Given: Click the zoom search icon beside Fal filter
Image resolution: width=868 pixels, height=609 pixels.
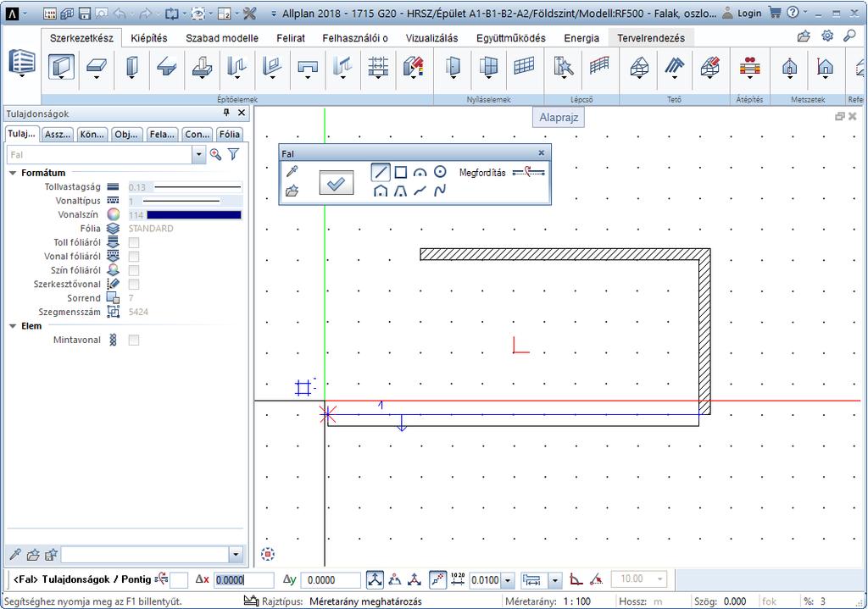Looking at the screenshot, I should point(215,154).
